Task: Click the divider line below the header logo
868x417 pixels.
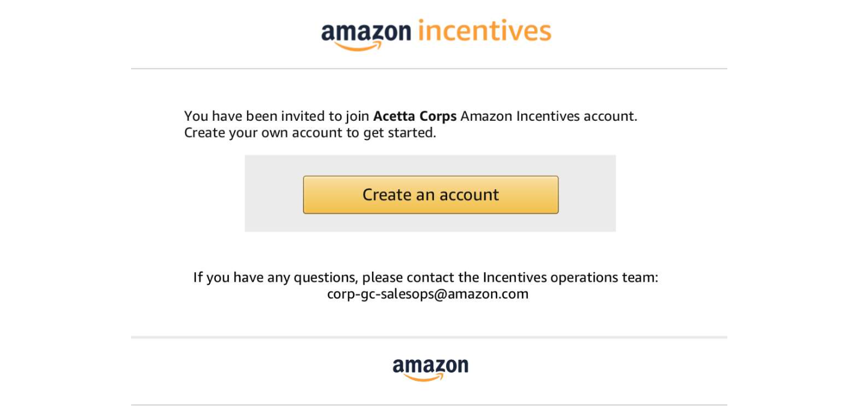Action: 429,69
